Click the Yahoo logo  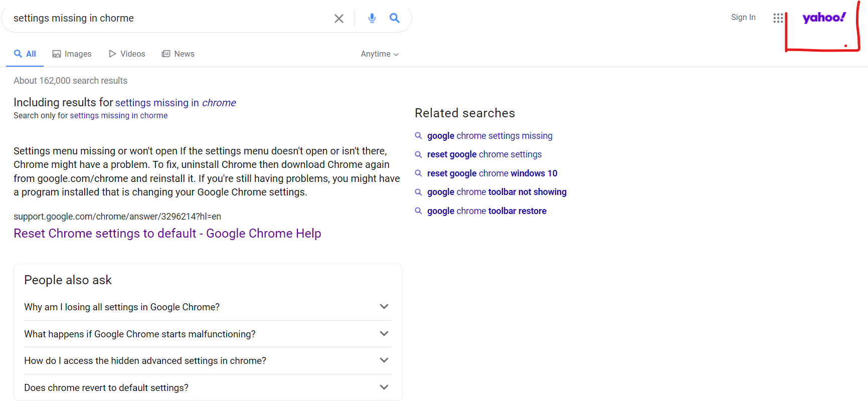coord(824,18)
